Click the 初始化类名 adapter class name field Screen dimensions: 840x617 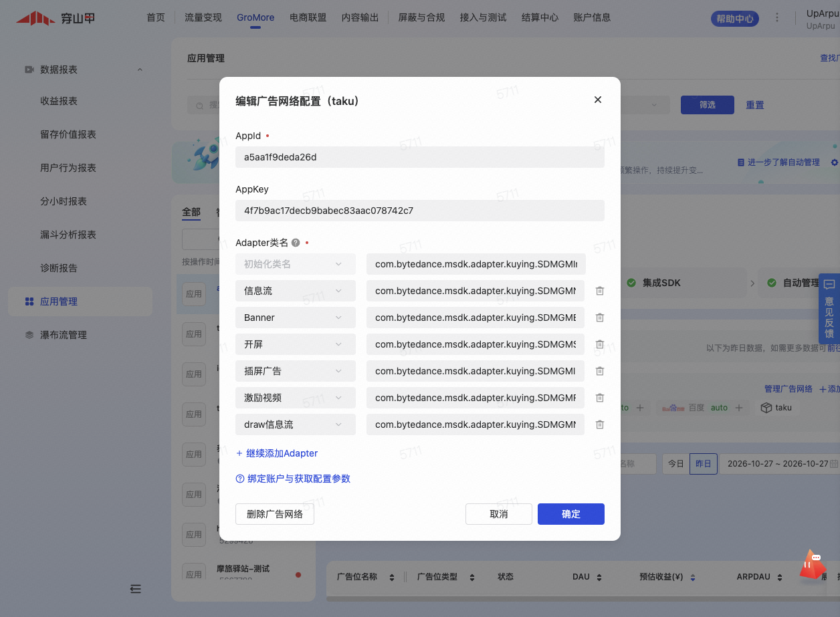(476, 264)
